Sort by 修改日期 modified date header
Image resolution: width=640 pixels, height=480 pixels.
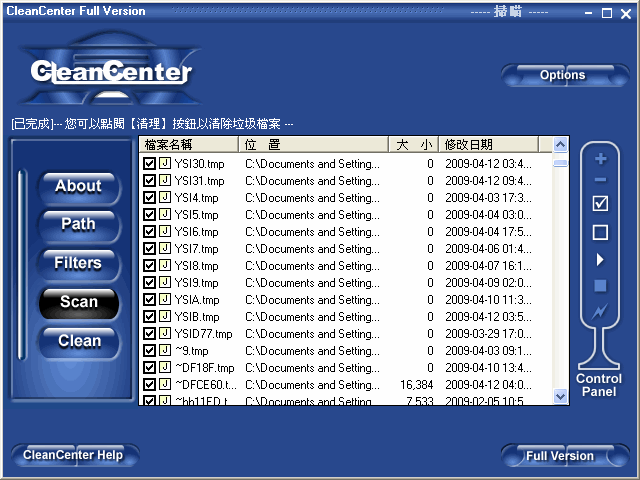coord(488,145)
